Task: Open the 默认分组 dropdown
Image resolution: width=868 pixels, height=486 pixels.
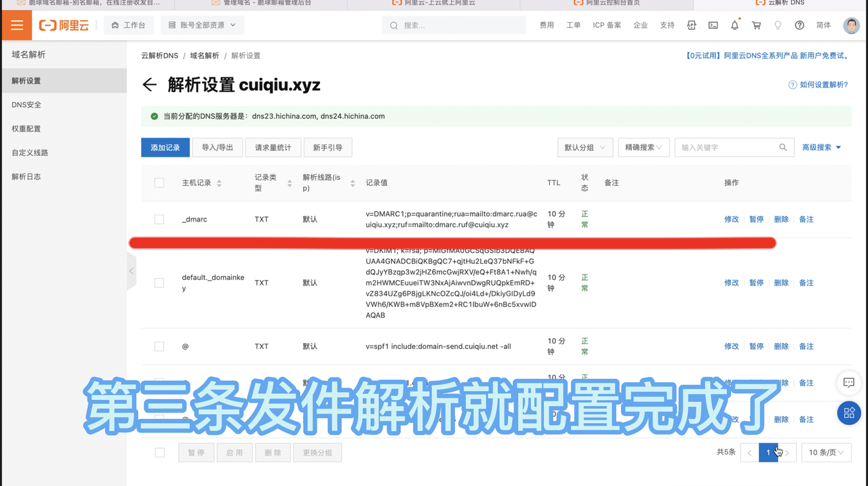Action: click(585, 148)
